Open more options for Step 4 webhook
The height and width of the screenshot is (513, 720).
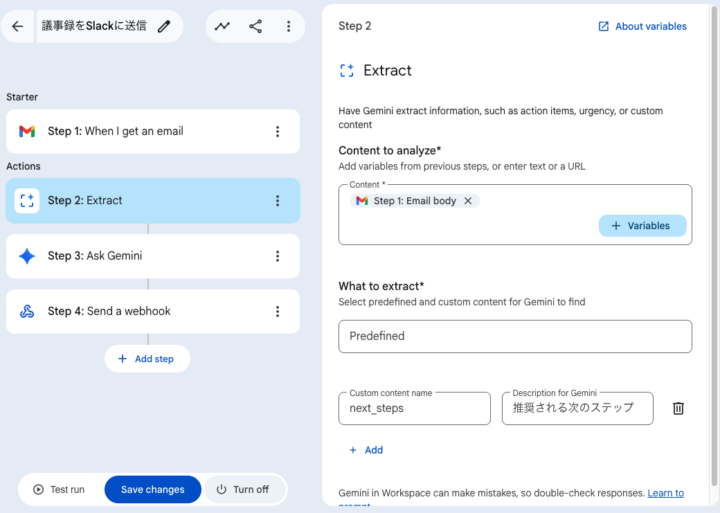click(277, 311)
